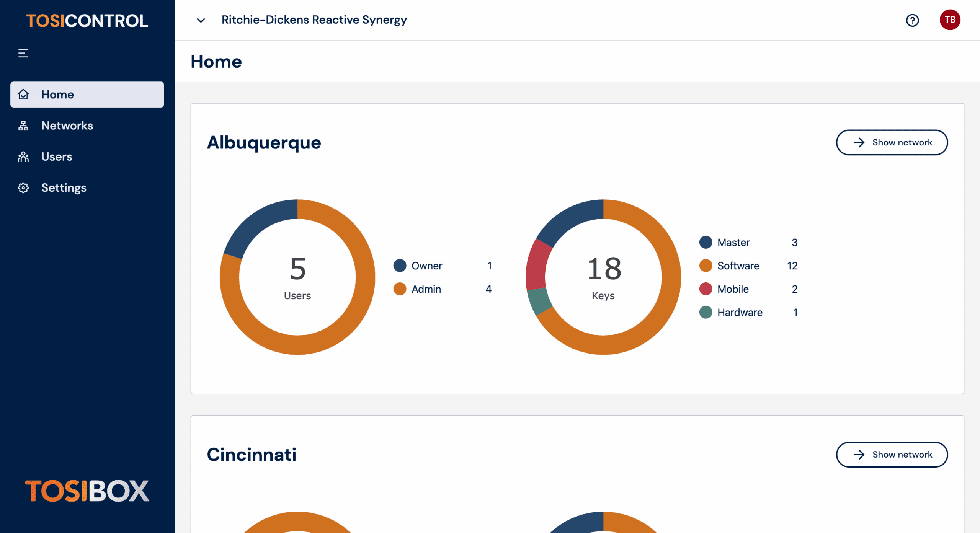
Task: Collapse the sidebar with the hamburger icon
Action: coord(23,53)
